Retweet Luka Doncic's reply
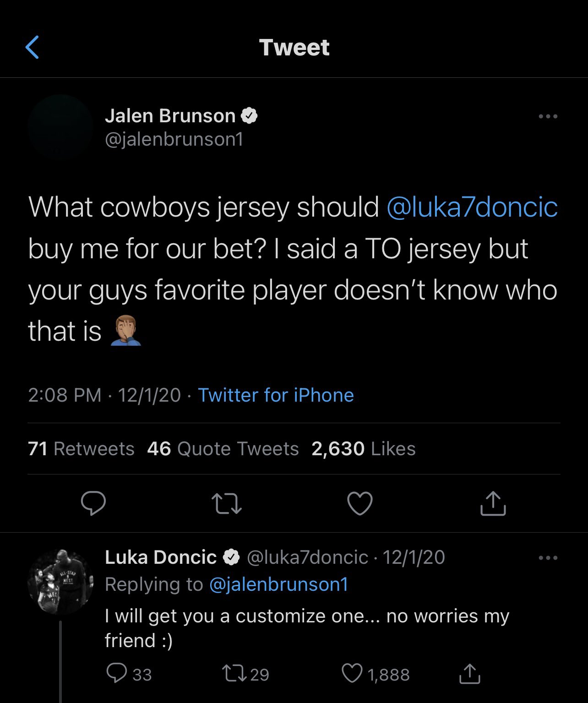Image resolution: width=588 pixels, height=703 pixels. [x=234, y=674]
